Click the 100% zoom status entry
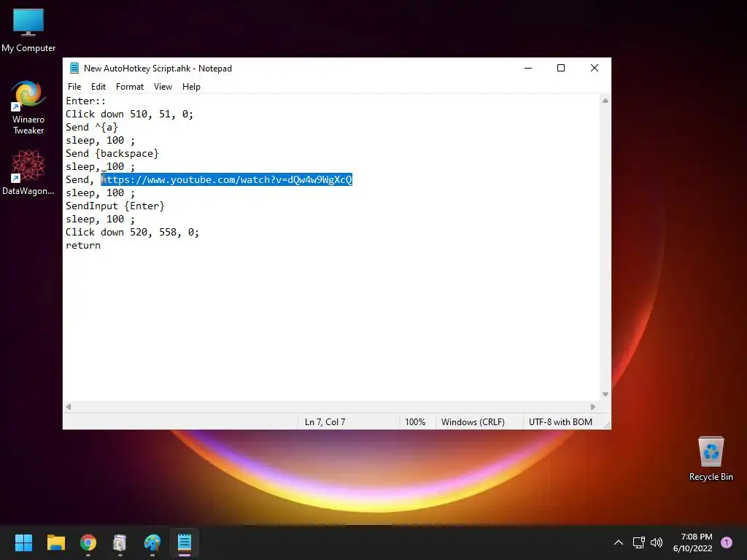 click(415, 422)
